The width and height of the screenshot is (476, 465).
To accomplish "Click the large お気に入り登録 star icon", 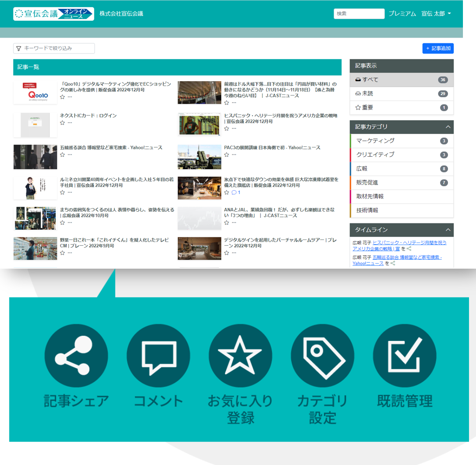I will click(x=240, y=355).
